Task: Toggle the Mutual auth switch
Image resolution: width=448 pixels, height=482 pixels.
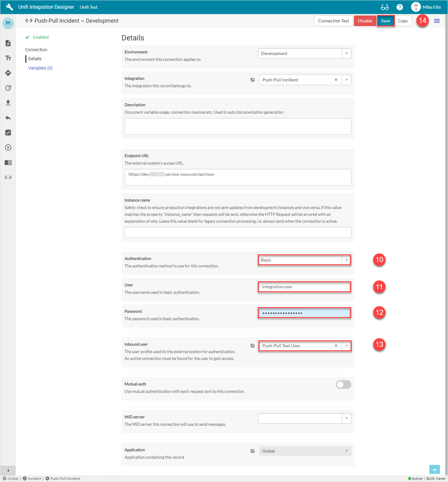Action: coord(343,384)
